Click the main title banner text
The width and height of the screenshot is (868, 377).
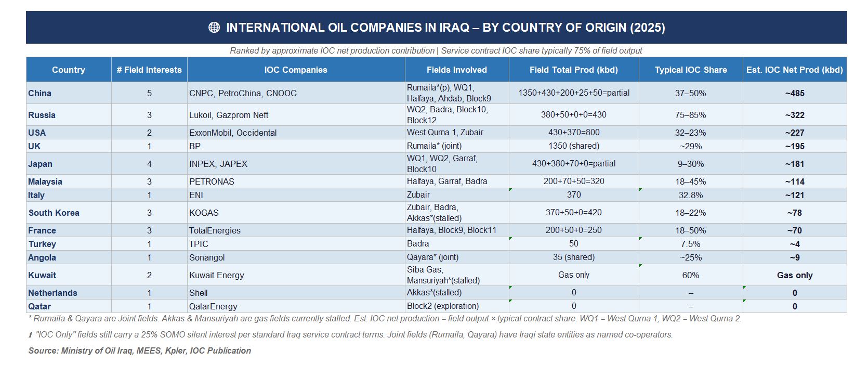(x=445, y=28)
